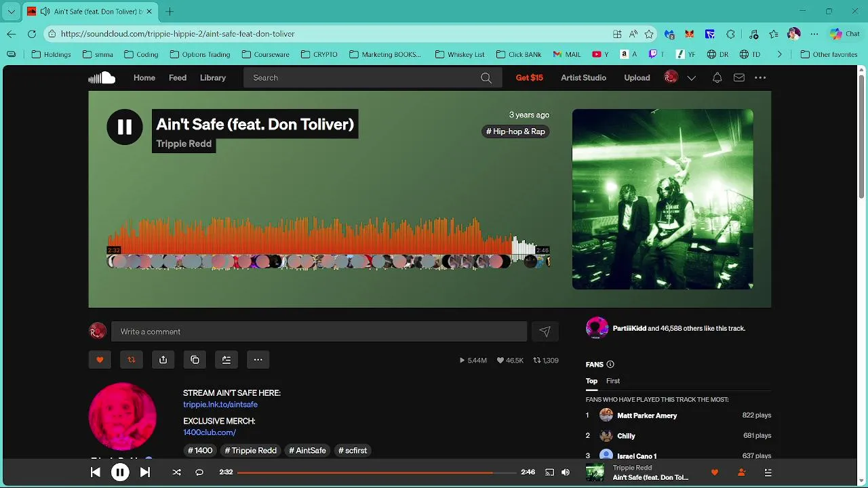Screen dimensions: 868x488
Task: Open Copilot Chat button
Action: click(845, 34)
